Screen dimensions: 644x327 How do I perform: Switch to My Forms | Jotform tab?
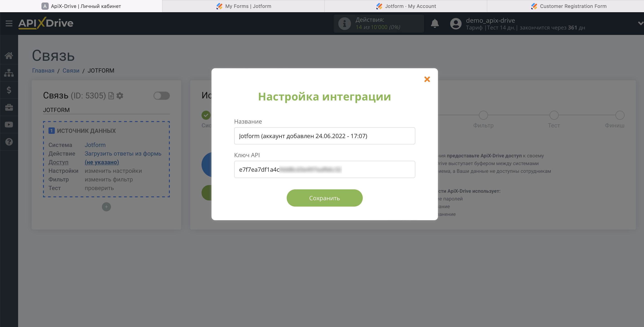coord(243,6)
